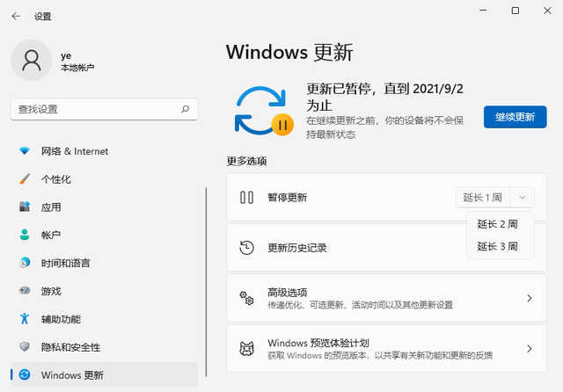Viewport: 563px width, 392px height.
Task: Click the Windows Insider cat icon
Action: (x=246, y=349)
